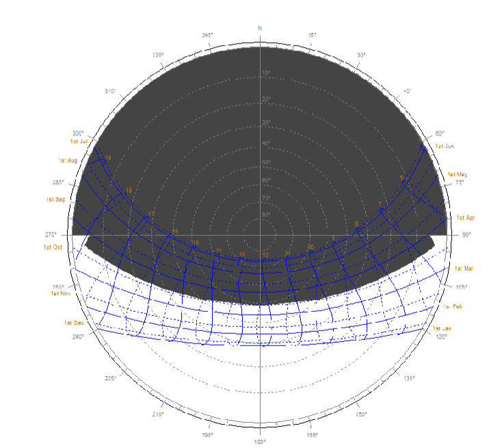Click the N north label at top
Viewport: 489px width, 448px height.
point(260,28)
